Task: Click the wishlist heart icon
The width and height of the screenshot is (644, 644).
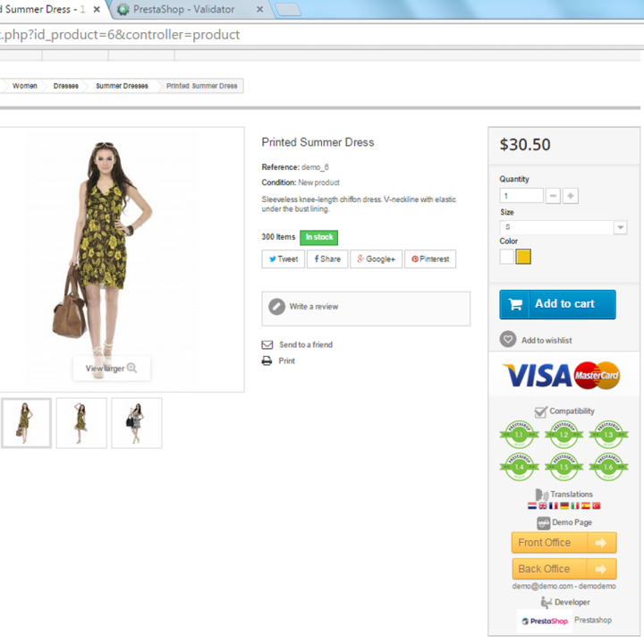Action: (x=508, y=339)
